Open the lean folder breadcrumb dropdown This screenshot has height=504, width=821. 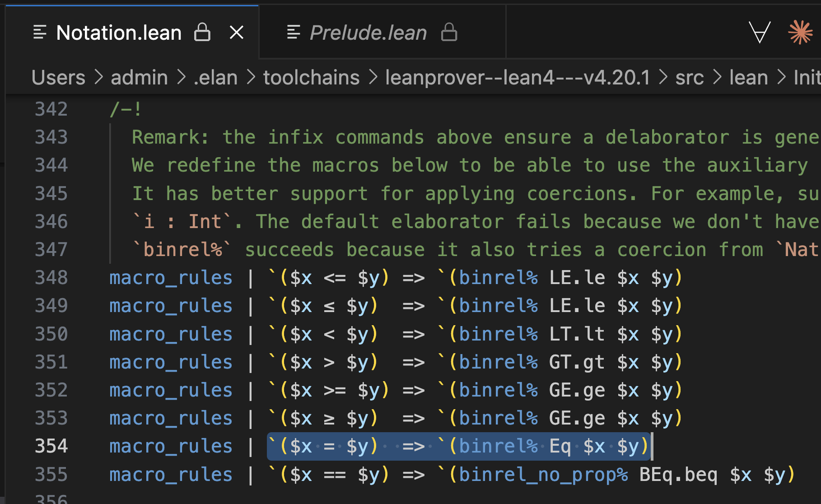pos(748,77)
